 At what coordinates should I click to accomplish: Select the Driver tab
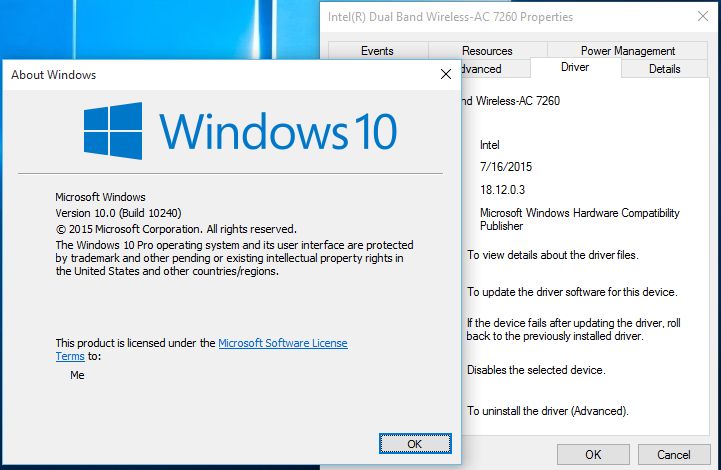(575, 67)
